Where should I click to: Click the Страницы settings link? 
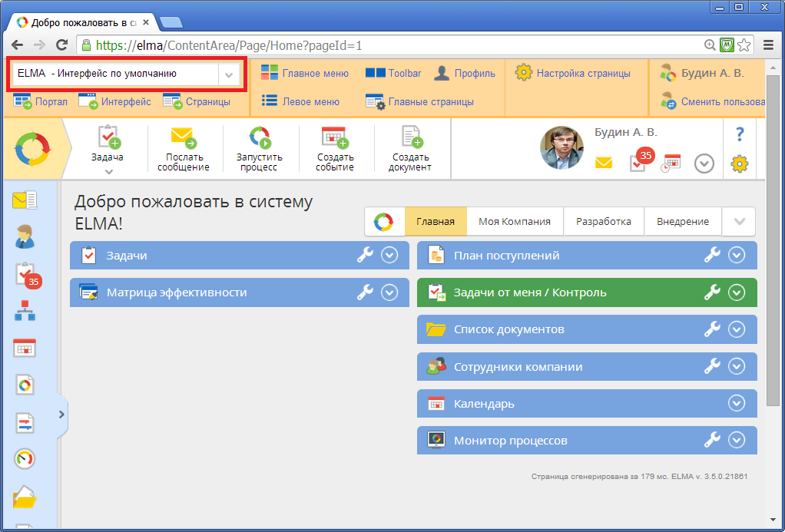197,101
